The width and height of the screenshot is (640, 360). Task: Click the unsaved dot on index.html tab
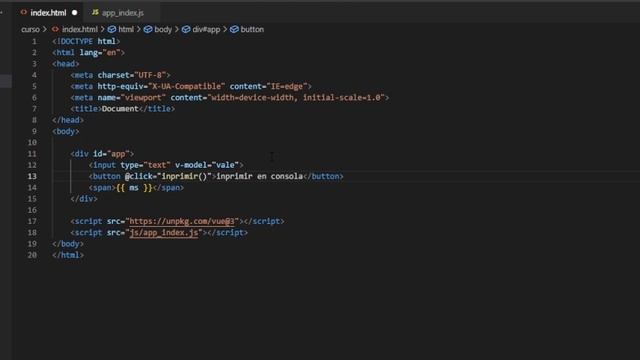point(75,13)
